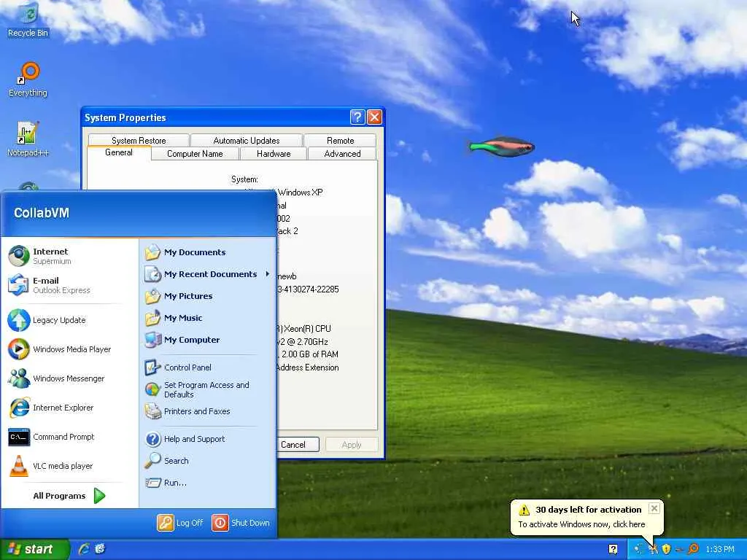
Task: Open My Pictures folder
Action: click(x=208, y=296)
